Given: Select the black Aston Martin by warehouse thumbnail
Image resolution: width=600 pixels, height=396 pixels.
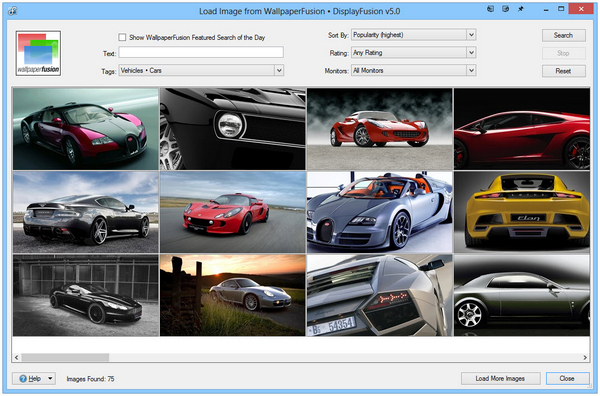Looking at the screenshot, I should pyautogui.click(x=86, y=295).
